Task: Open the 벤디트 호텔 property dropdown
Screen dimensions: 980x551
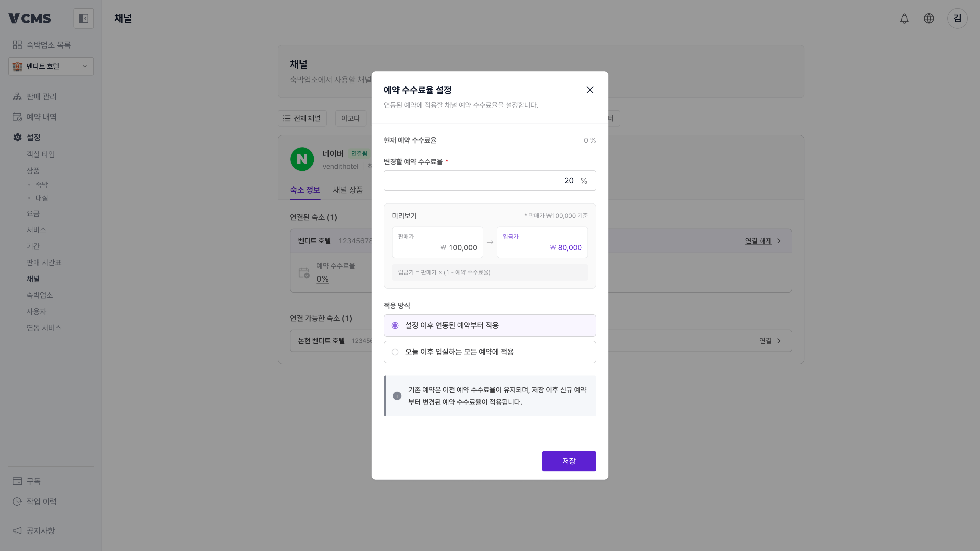Action: point(51,66)
